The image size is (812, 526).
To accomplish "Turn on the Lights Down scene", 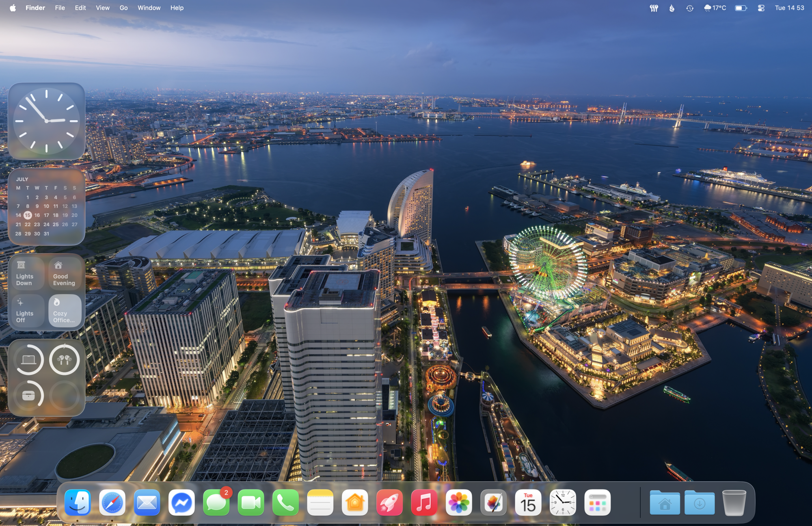I will point(27,273).
